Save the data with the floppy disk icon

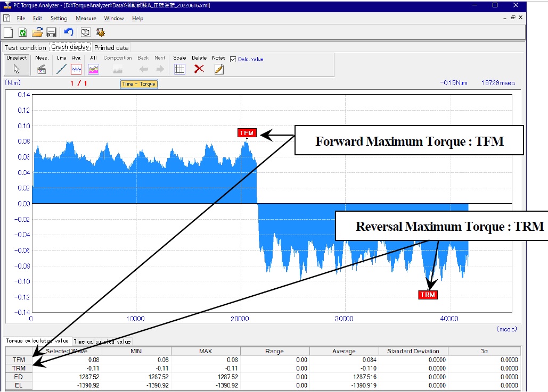[x=51, y=32]
